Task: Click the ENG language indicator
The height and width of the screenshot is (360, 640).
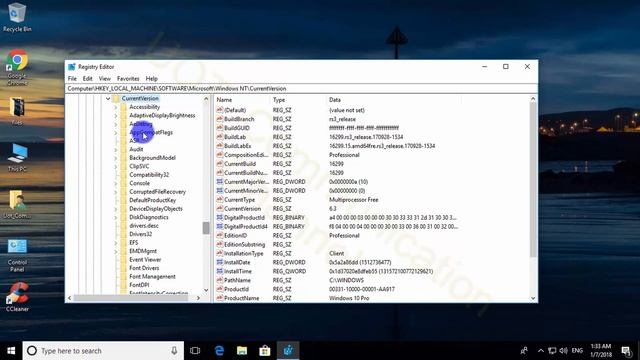Action: pos(577,351)
